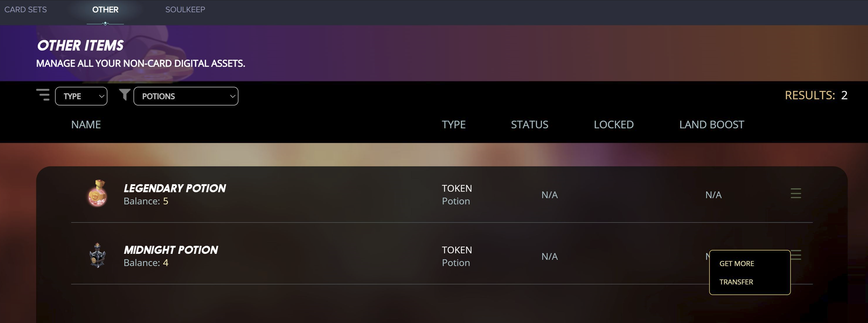
Task: Click the LAND BOOST column header
Action: click(x=712, y=125)
